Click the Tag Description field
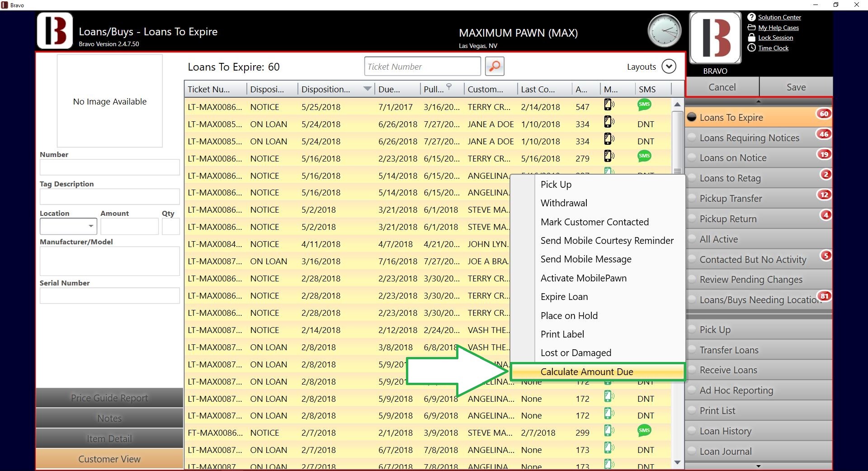Screen dimensions: 868x471 click(109, 196)
